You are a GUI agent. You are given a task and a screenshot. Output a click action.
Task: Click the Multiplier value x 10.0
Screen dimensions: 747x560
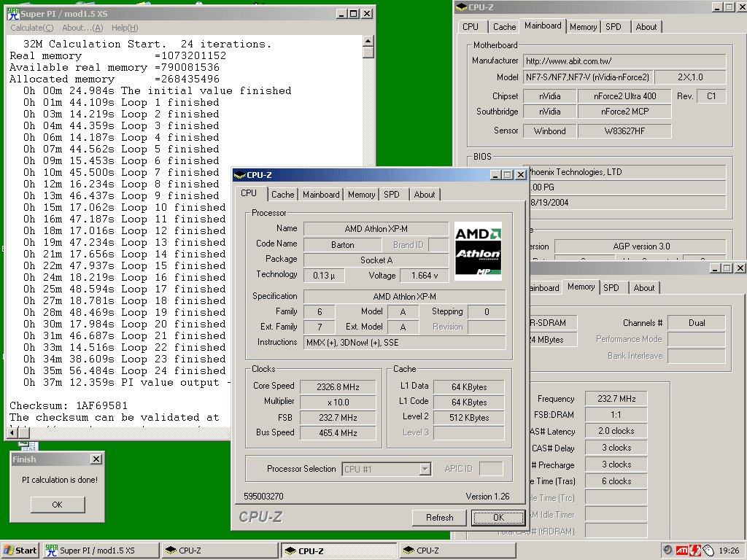coord(338,402)
